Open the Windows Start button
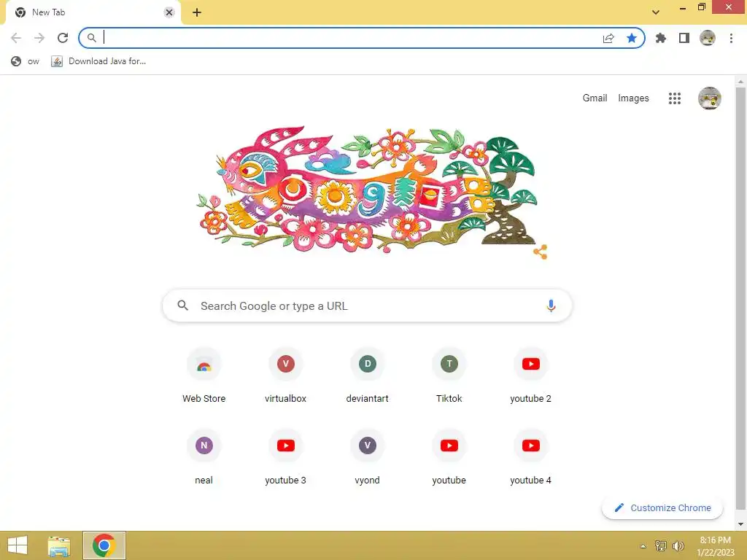 tap(18, 545)
